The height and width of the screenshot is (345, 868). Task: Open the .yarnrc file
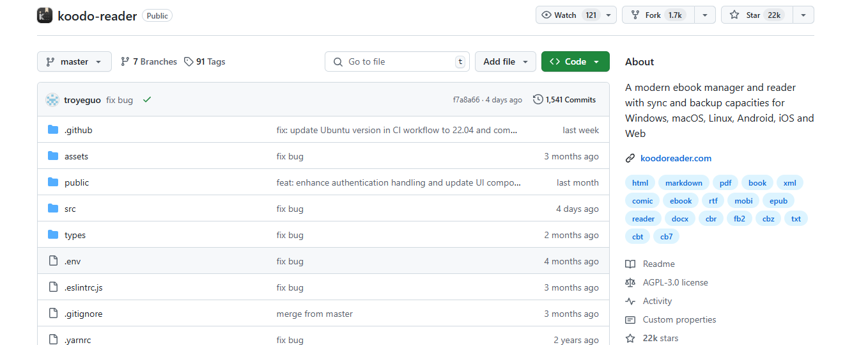click(78, 340)
